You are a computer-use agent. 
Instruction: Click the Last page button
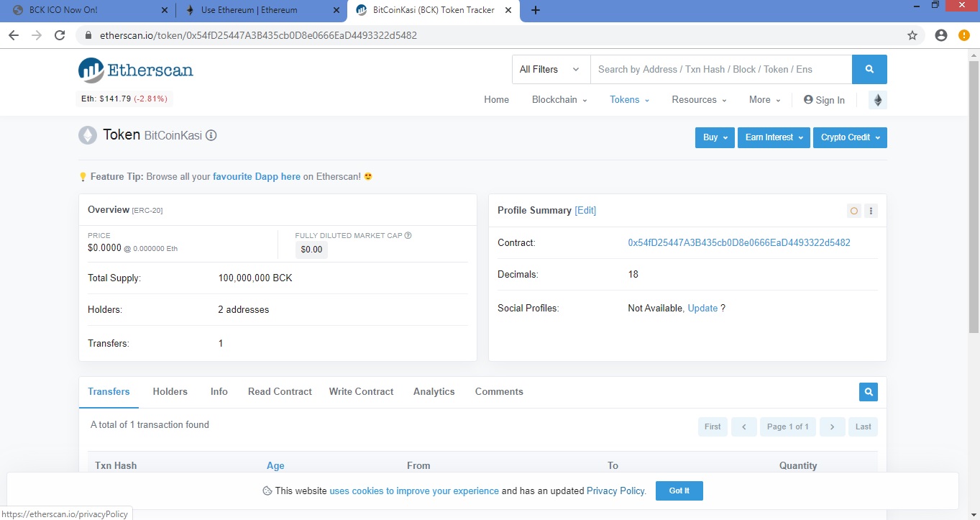click(x=864, y=427)
